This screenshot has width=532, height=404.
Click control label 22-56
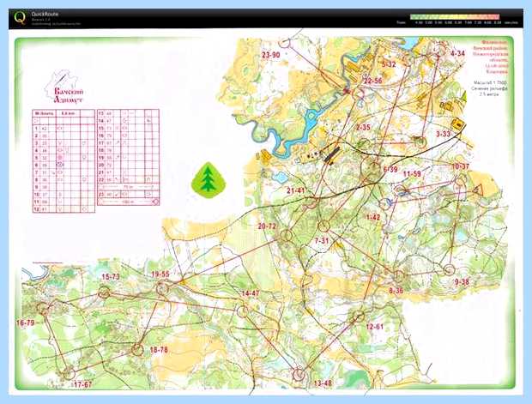(x=373, y=81)
